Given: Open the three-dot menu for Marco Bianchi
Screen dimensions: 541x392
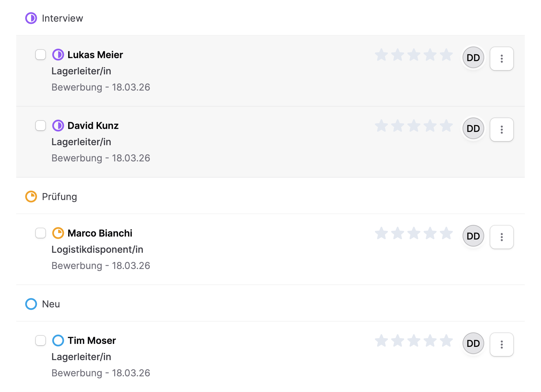Looking at the screenshot, I should pyautogui.click(x=502, y=237).
